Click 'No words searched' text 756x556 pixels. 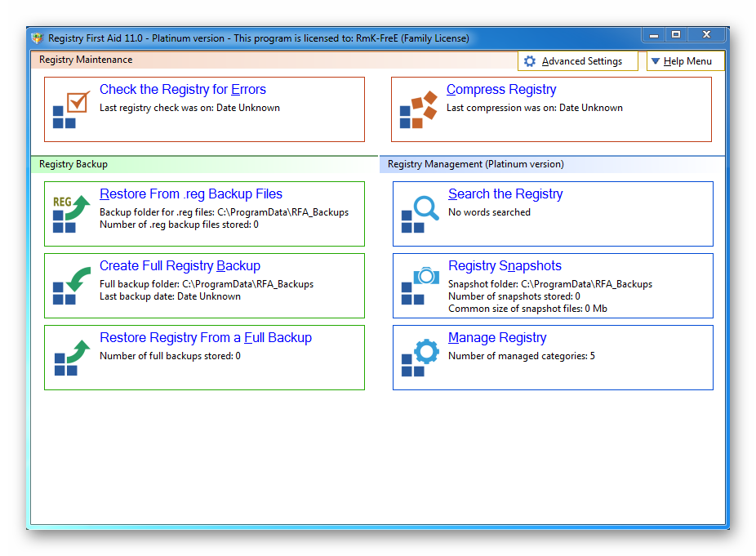[x=489, y=212]
